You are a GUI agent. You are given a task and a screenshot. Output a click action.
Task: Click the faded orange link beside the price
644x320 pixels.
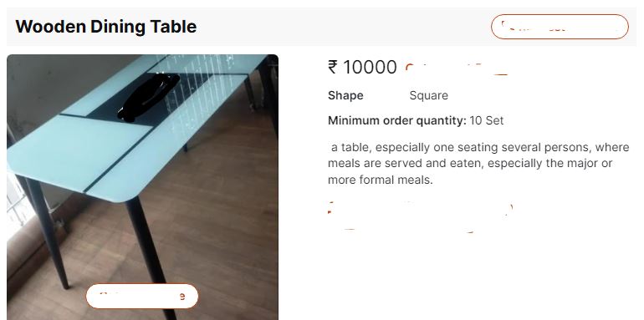pyautogui.click(x=457, y=69)
